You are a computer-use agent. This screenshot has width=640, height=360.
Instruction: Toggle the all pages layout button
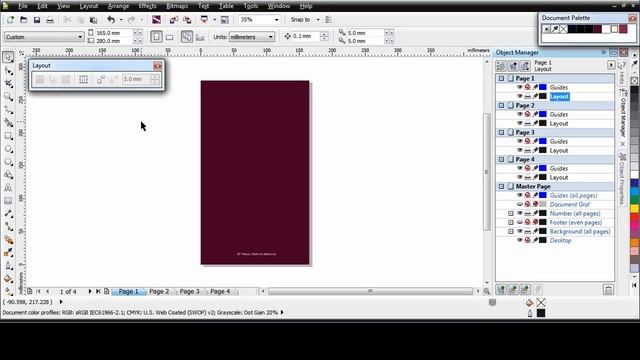187,37
